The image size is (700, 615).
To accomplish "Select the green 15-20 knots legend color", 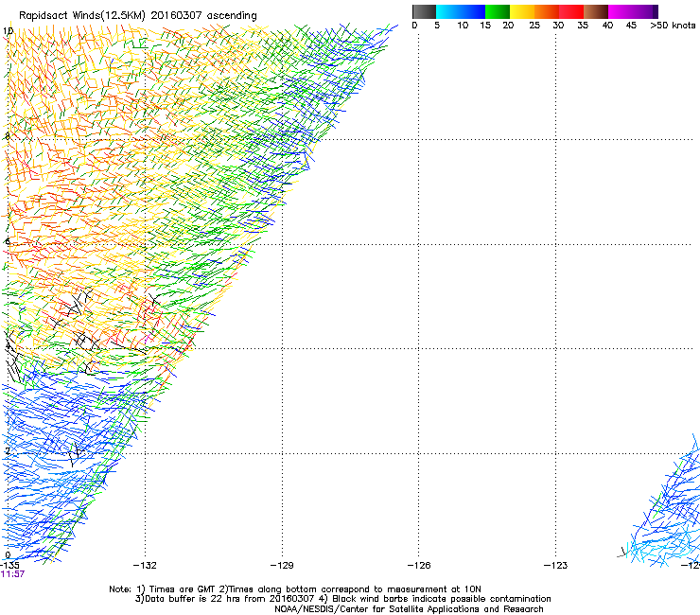I will coord(498,11).
